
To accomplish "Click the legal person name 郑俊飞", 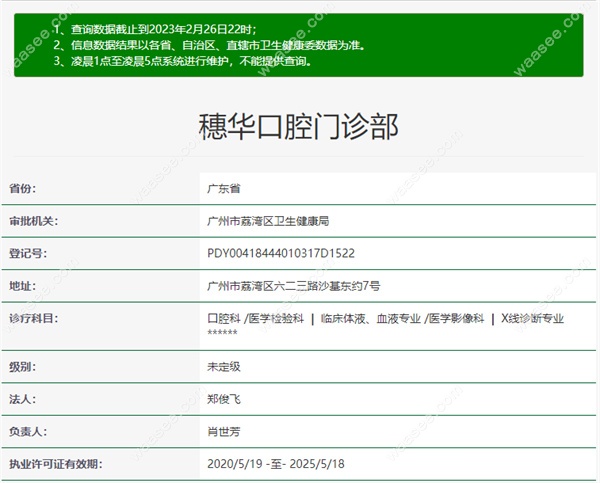I will pyautogui.click(x=223, y=399).
